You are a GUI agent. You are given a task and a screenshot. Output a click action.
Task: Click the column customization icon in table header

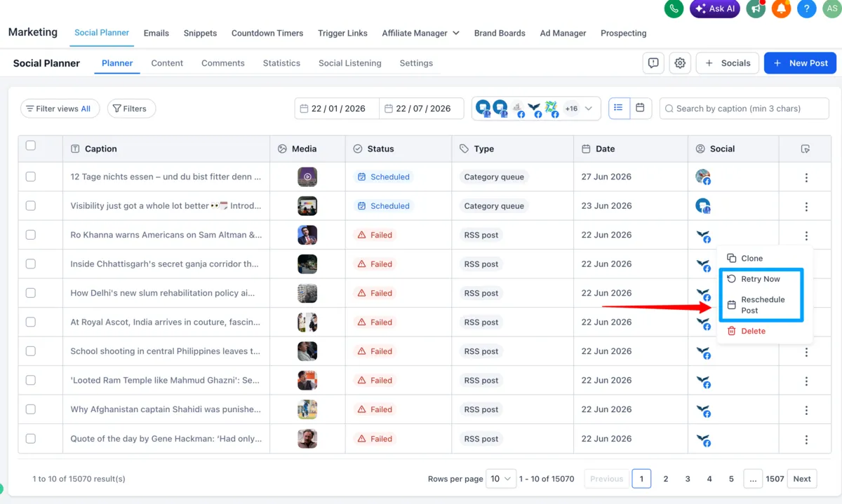click(x=805, y=149)
